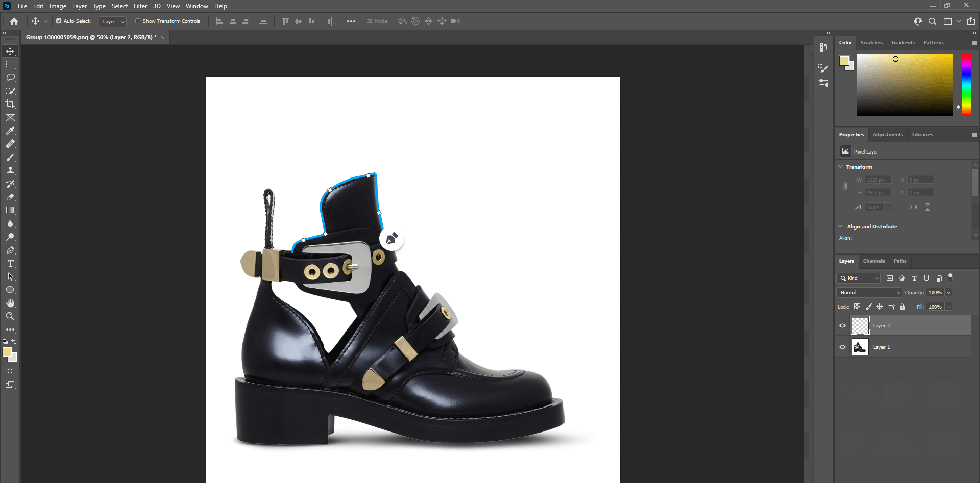Select the Zoom tool
This screenshot has height=483, width=980.
tap(10, 316)
